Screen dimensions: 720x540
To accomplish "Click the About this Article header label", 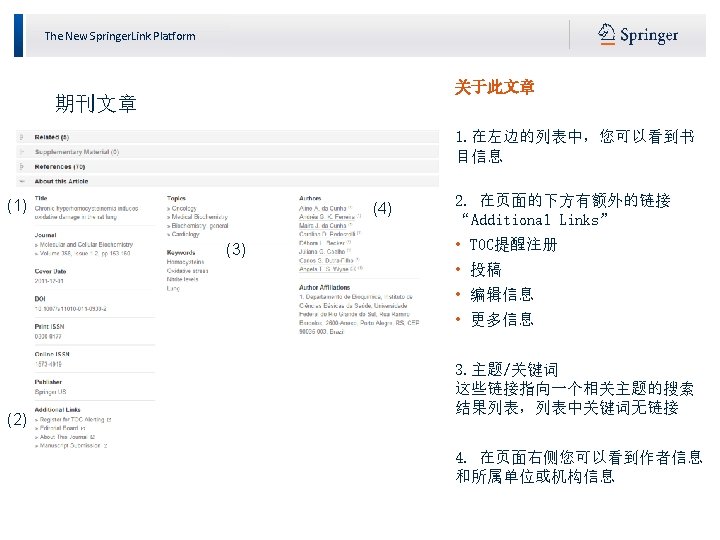I will tap(61, 181).
